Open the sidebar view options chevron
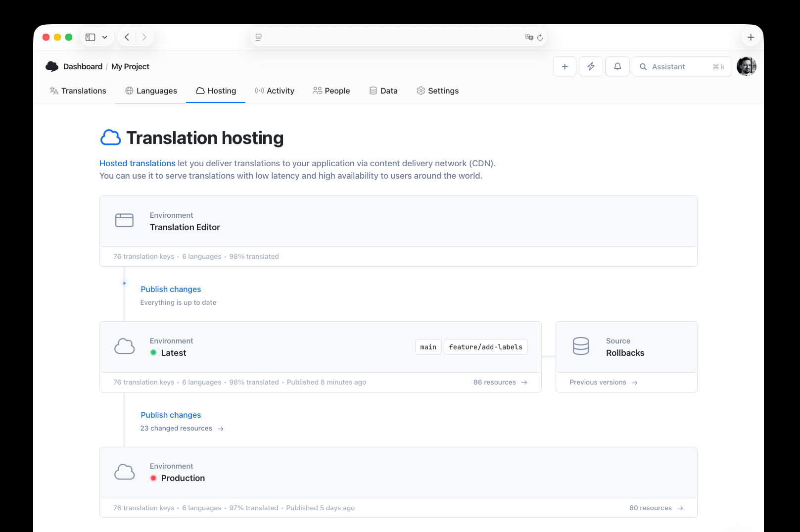This screenshot has height=532, width=800. click(x=104, y=37)
